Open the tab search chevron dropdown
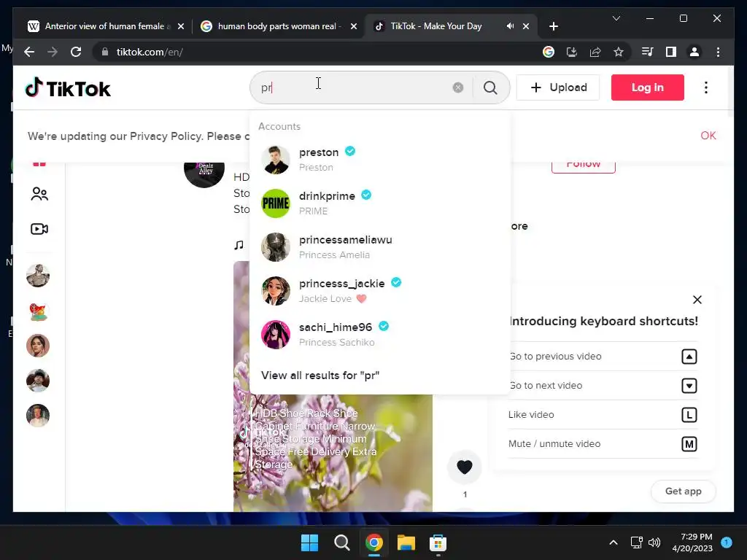 click(x=616, y=18)
